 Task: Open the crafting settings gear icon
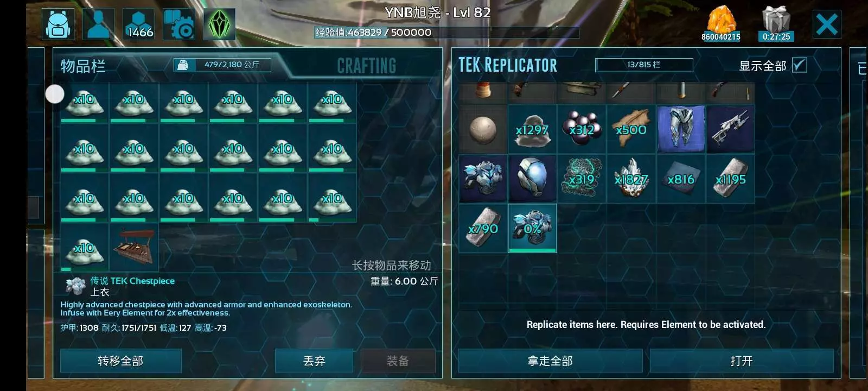click(x=179, y=24)
